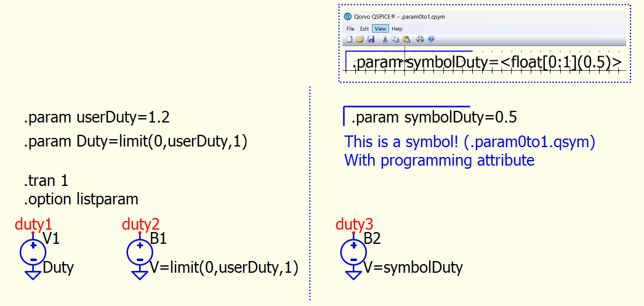This screenshot has height=306, width=644.
Task: Open the Help menu
Action: click(397, 29)
